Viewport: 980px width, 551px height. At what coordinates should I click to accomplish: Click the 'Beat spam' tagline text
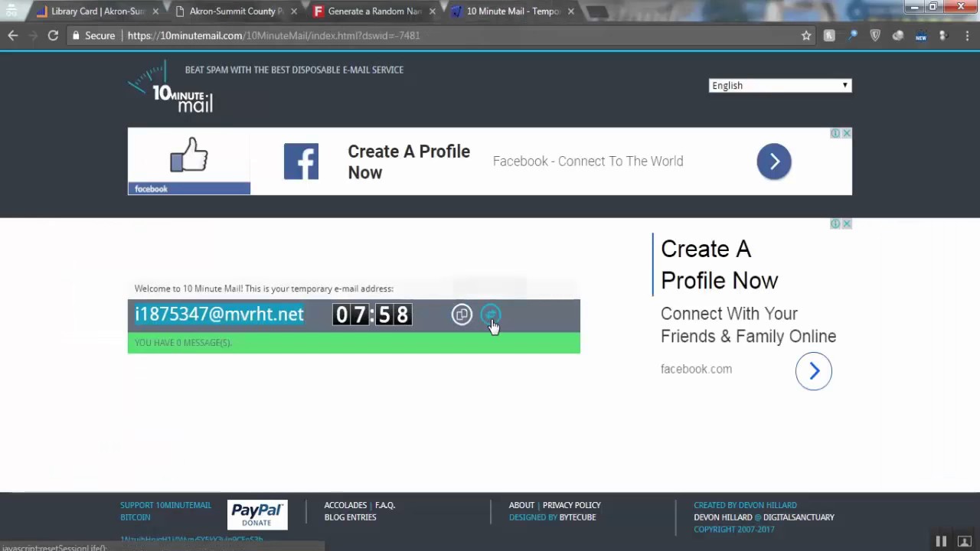click(294, 70)
